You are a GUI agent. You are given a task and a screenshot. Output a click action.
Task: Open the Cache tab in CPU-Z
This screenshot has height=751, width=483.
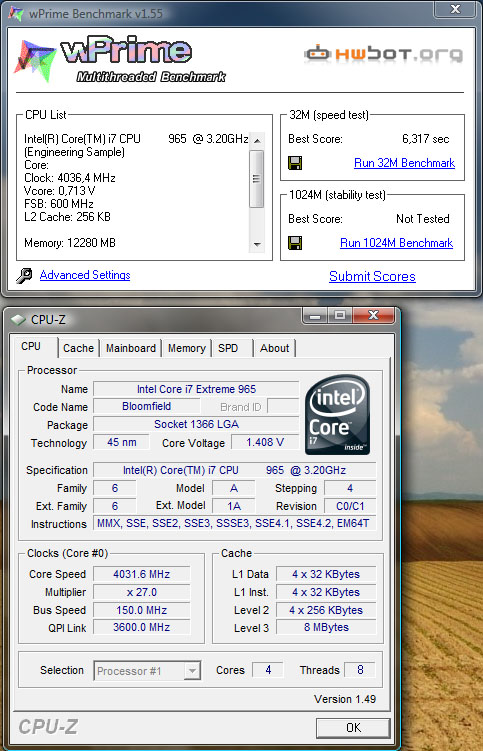pyautogui.click(x=79, y=348)
